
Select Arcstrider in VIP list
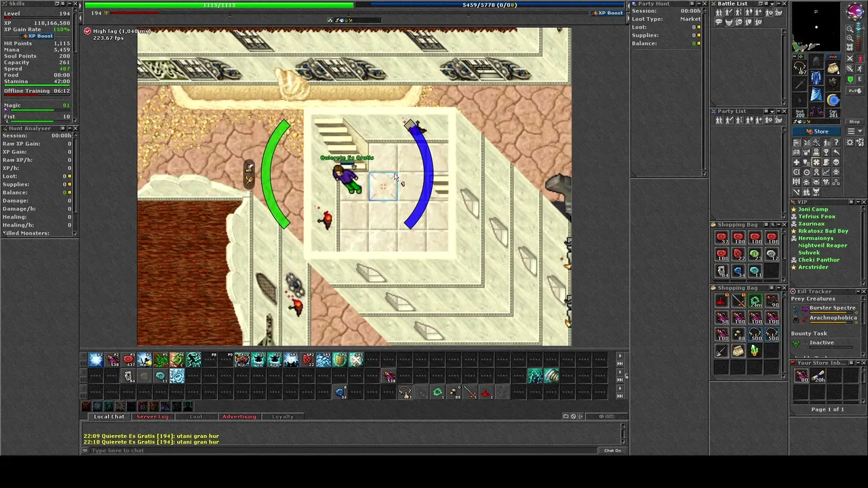click(813, 267)
